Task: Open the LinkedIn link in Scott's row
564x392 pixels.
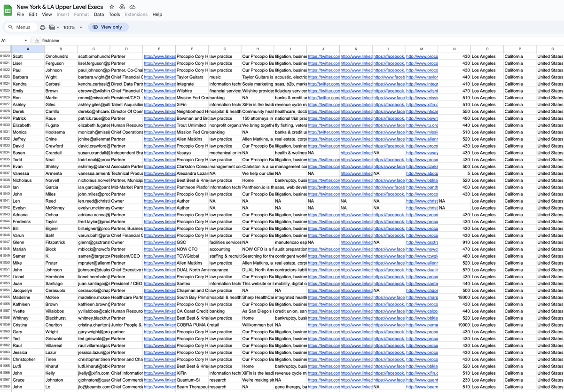Action: (159, 56)
